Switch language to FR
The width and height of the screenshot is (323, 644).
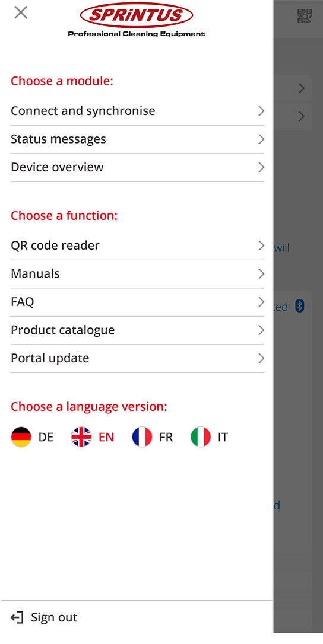click(166, 438)
